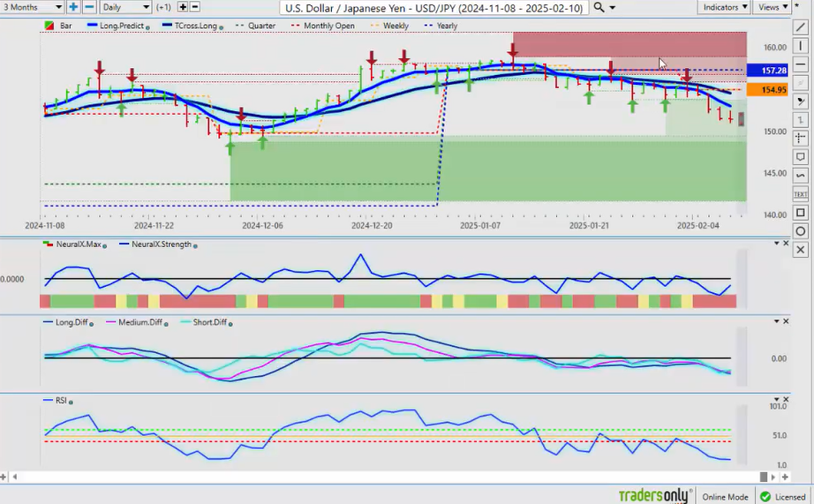Select the horizontal line drawing tool
The height and width of the screenshot is (504, 814).
(800, 64)
